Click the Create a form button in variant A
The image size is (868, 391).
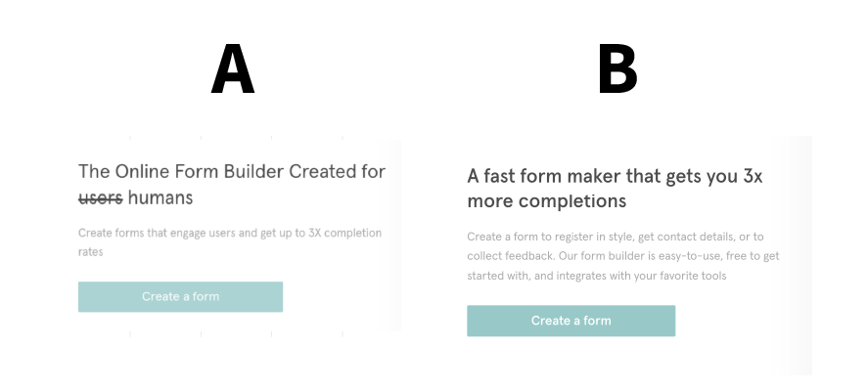coord(180,297)
